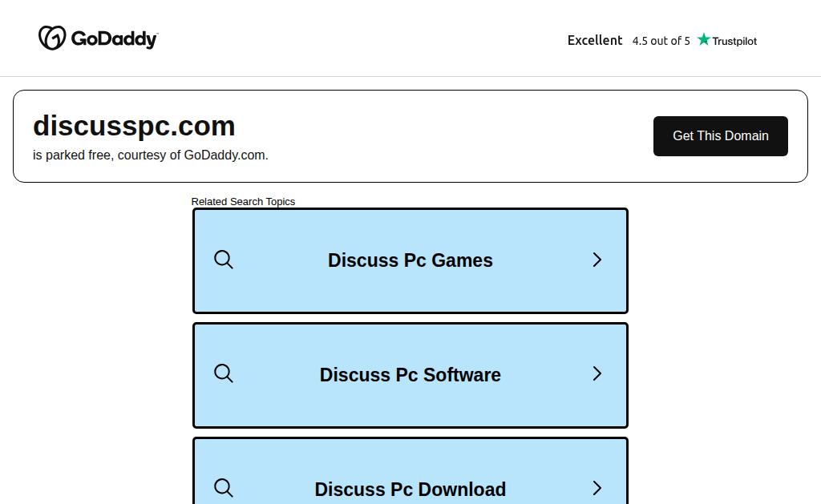Click the Excellent rating label
This screenshot has width=821, height=504.
[x=595, y=40]
